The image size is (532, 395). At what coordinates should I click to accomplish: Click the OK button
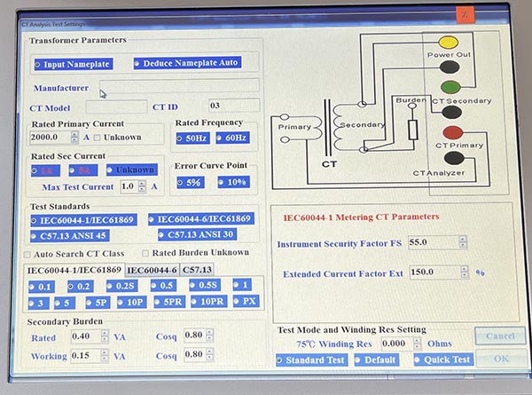pos(501,359)
